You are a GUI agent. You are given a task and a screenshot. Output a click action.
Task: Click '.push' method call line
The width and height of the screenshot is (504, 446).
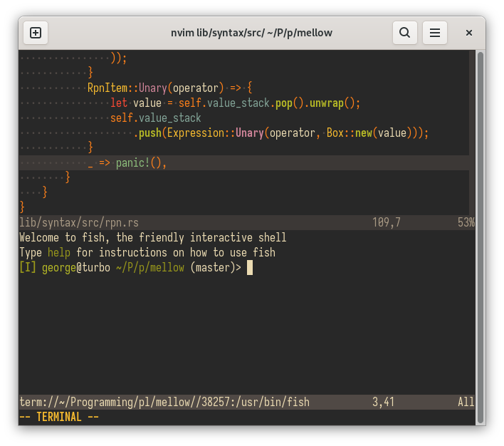pyautogui.click(x=147, y=133)
